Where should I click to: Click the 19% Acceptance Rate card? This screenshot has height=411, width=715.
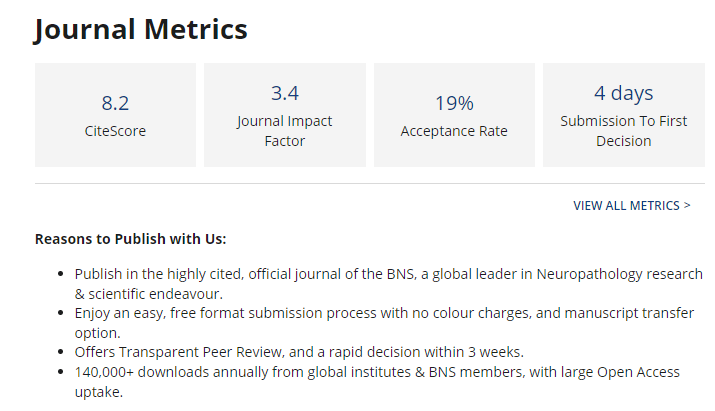tap(454, 115)
